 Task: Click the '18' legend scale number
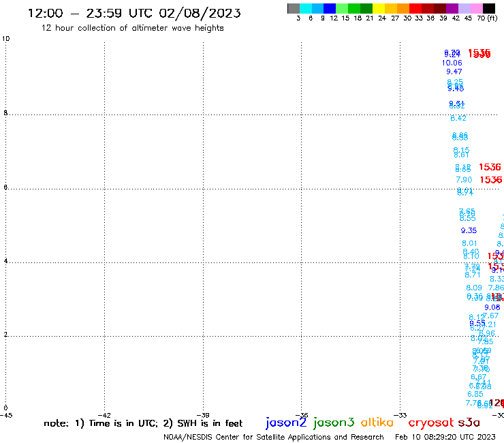358,18
